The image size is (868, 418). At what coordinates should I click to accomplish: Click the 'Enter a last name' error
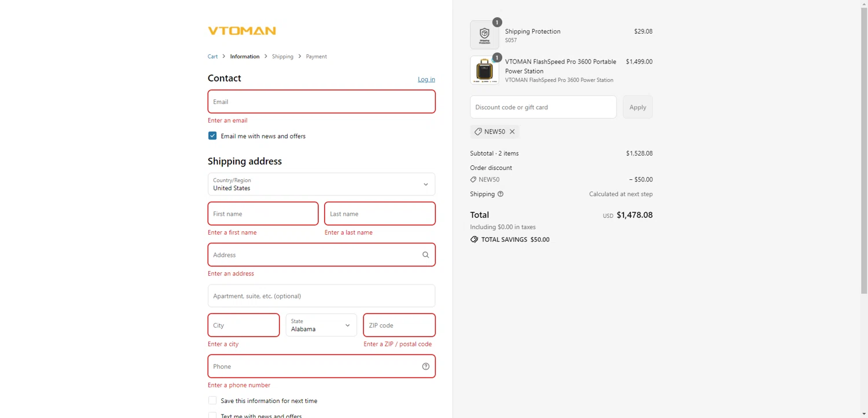point(348,232)
